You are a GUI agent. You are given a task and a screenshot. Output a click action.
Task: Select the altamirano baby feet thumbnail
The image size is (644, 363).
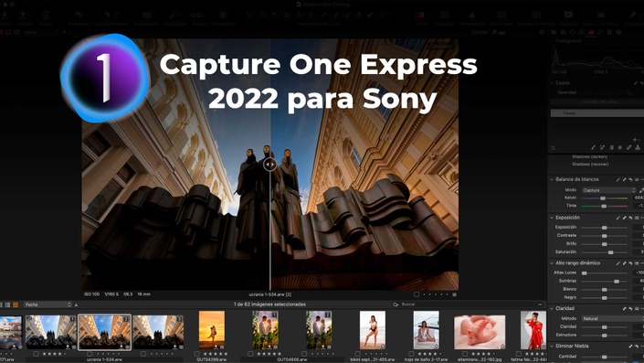point(480,332)
